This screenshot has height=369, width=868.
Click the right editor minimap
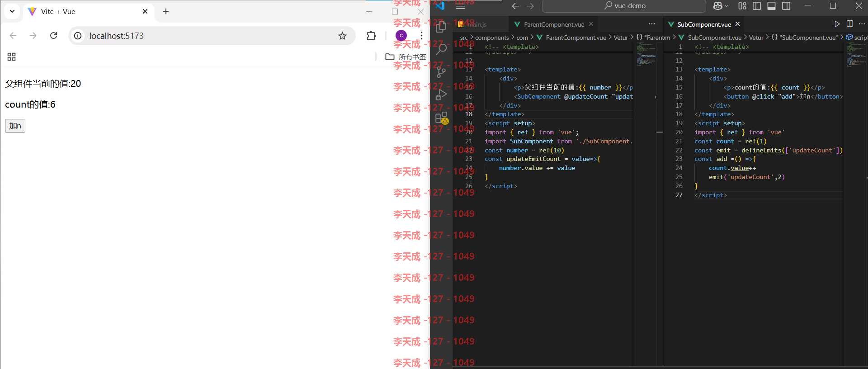(x=856, y=55)
